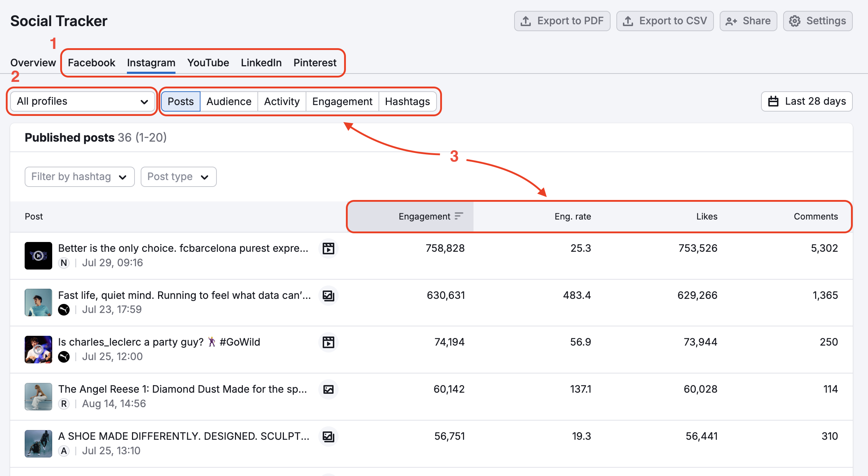Screen dimensions: 868x476
Task: Click the Export to CSV button
Action: [x=665, y=21]
